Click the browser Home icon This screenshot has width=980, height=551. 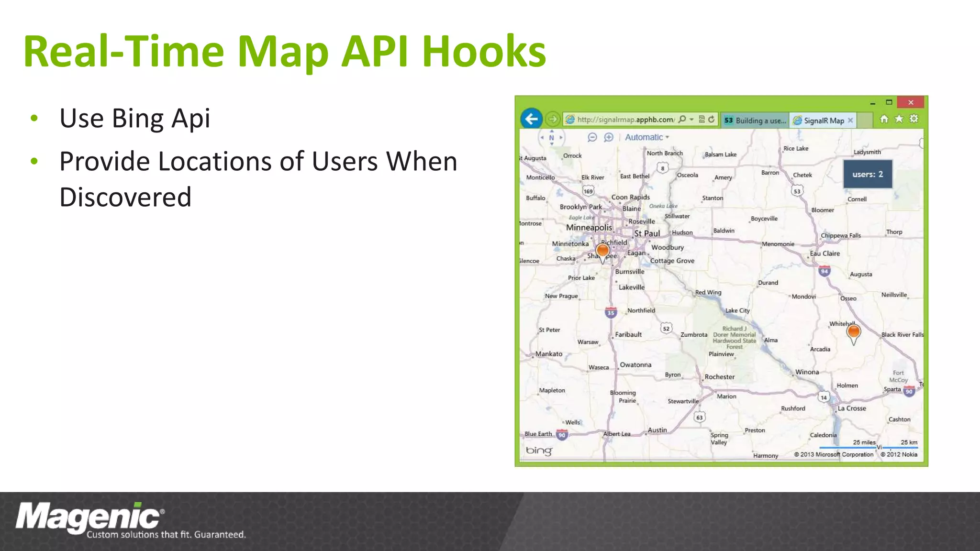click(x=884, y=119)
